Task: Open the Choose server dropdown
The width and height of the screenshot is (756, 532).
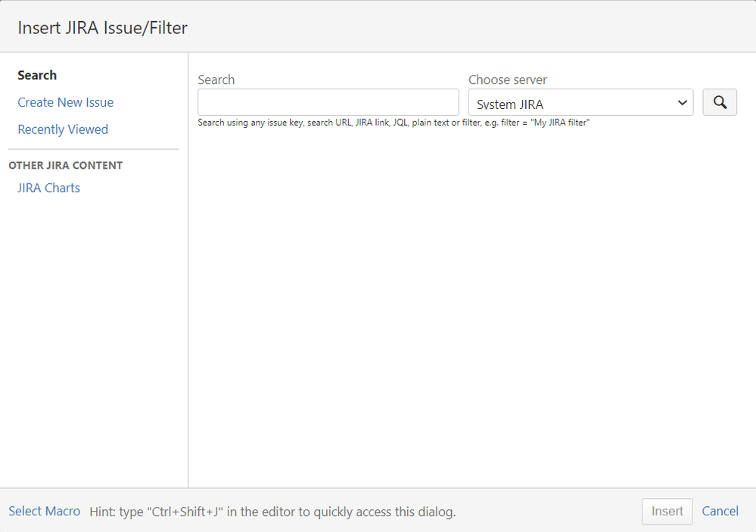Action: point(580,102)
